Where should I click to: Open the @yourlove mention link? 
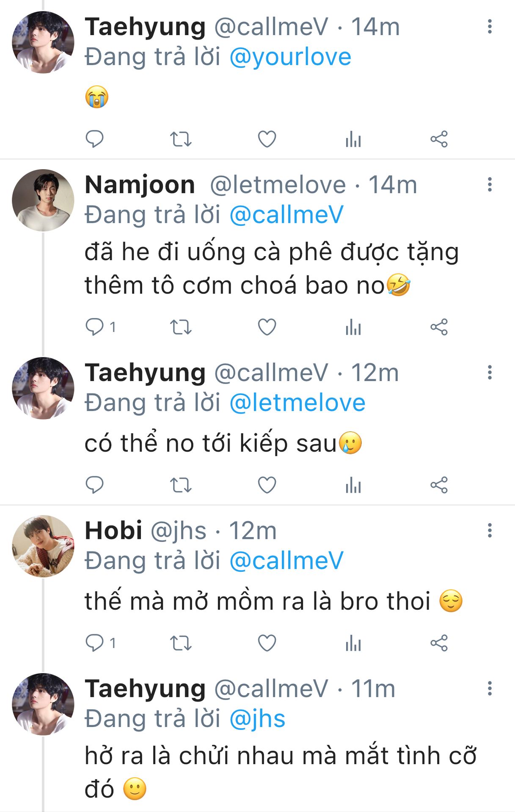[290, 57]
